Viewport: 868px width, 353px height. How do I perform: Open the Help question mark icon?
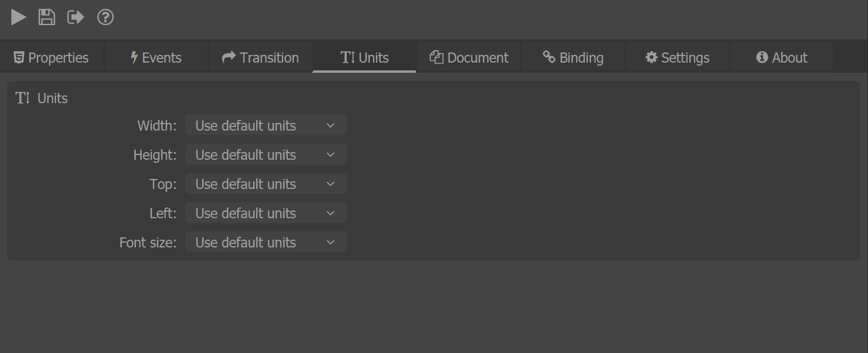tap(105, 17)
